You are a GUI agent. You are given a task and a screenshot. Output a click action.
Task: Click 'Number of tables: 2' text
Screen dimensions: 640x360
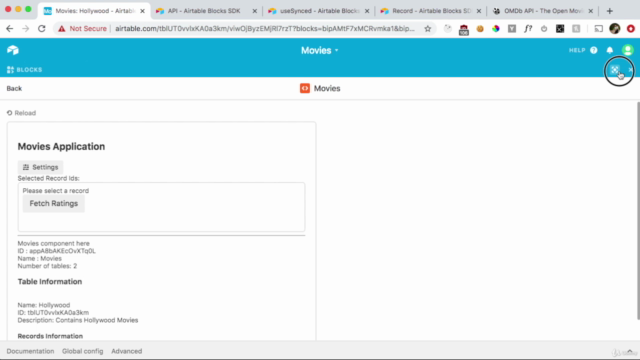pyautogui.click(x=47, y=266)
